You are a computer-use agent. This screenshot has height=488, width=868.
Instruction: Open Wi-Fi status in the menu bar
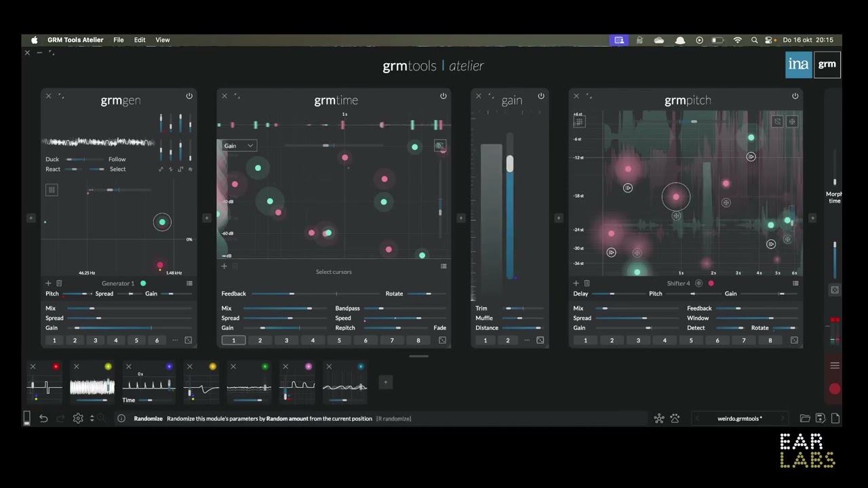pos(737,40)
